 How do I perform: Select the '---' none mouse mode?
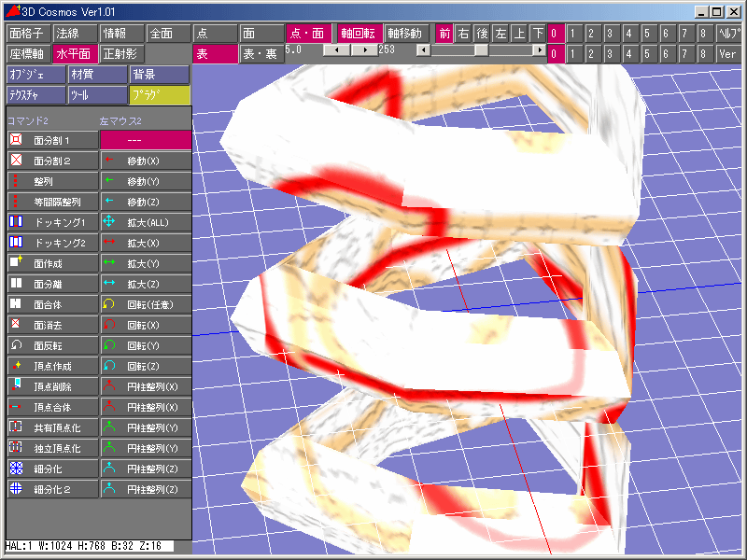point(146,141)
